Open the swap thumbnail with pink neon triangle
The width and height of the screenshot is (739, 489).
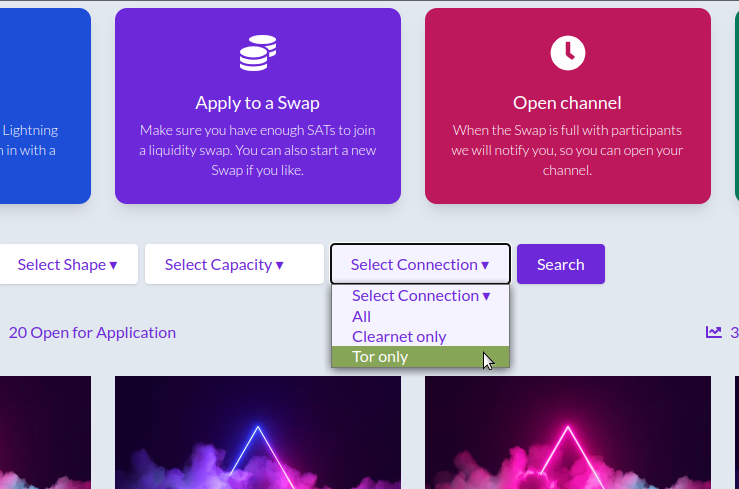(x=568, y=432)
